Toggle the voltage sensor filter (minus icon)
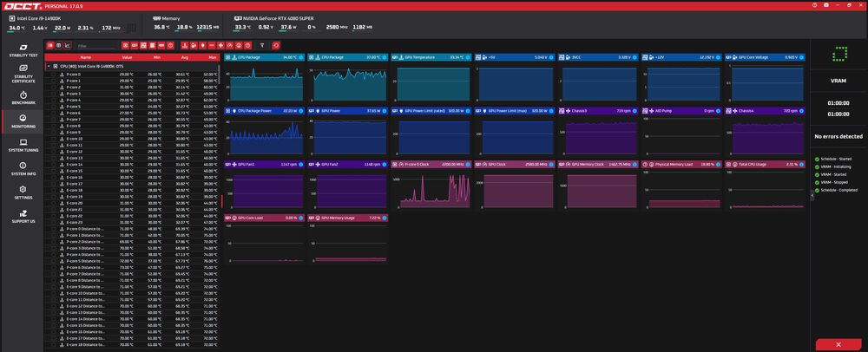This screenshot has height=352, width=868. [212, 45]
